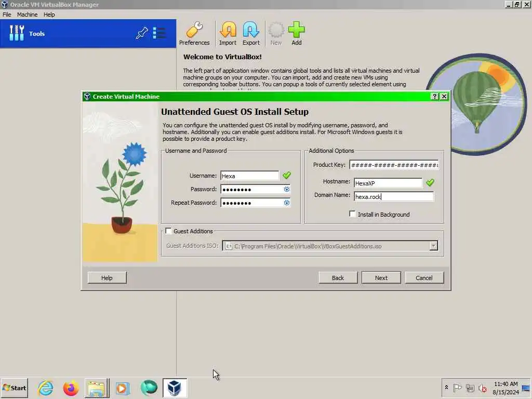Image resolution: width=532 pixels, height=399 pixels.
Task: Cancel the virtual machine creation
Action: coord(424,277)
